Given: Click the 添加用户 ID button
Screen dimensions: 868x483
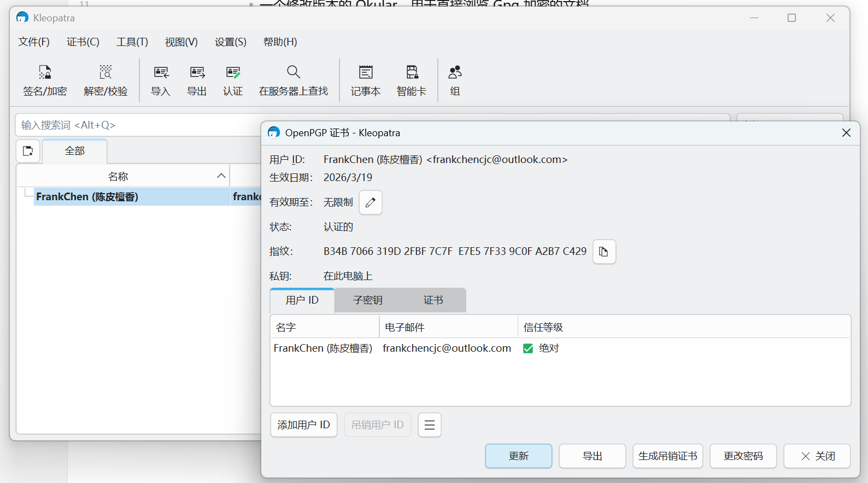Looking at the screenshot, I should (304, 425).
